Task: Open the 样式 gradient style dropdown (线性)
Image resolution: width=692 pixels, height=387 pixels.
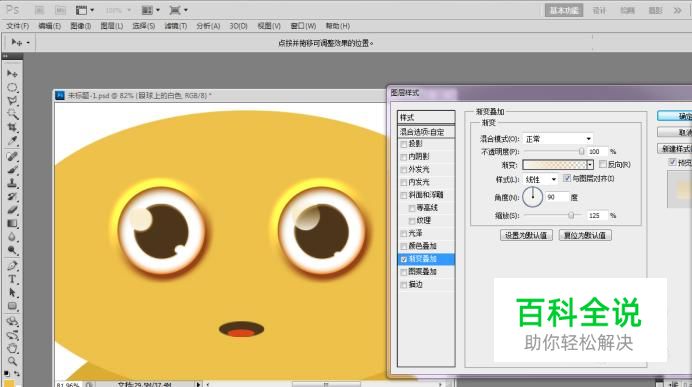Action: pyautogui.click(x=540, y=179)
